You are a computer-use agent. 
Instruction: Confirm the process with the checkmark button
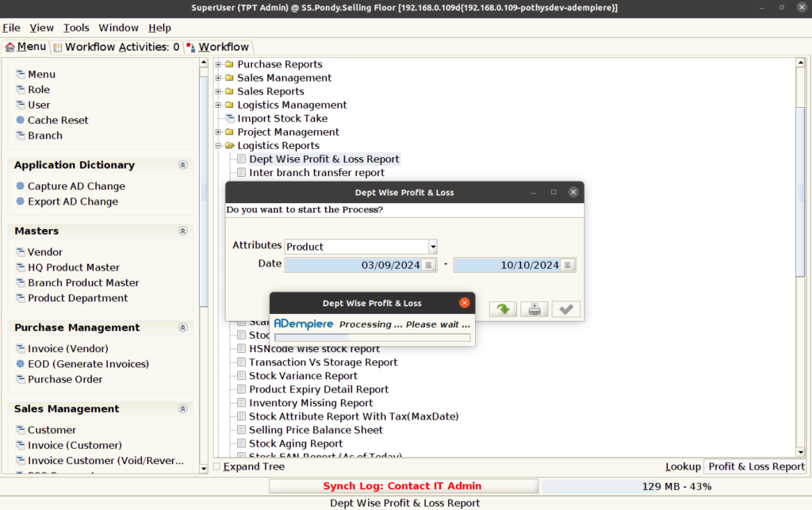566,309
